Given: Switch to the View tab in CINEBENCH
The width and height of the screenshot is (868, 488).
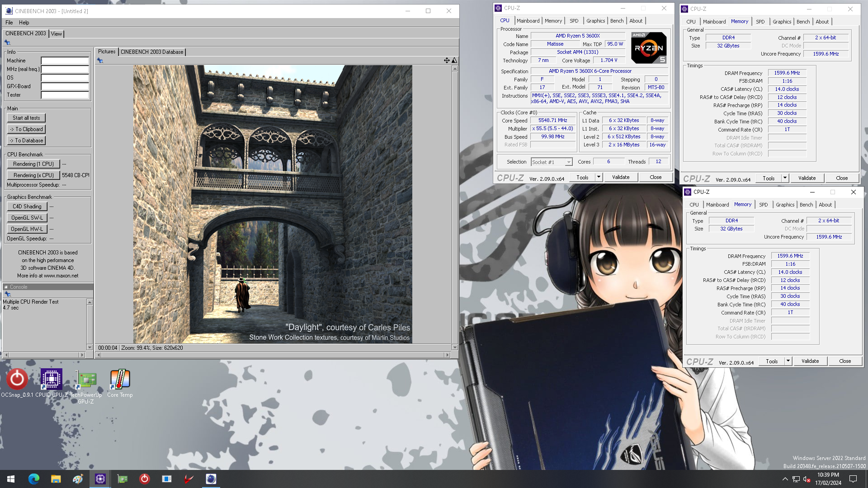Looking at the screenshot, I should pos(57,34).
